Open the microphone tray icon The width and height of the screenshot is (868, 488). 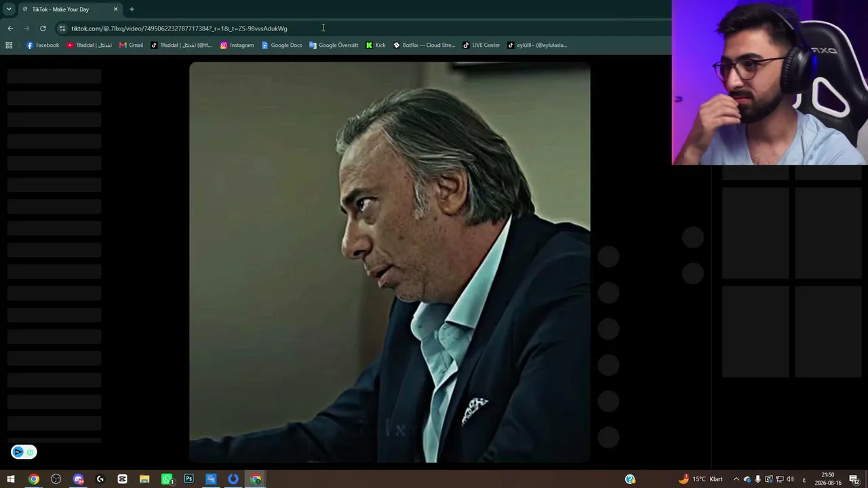tap(758, 479)
